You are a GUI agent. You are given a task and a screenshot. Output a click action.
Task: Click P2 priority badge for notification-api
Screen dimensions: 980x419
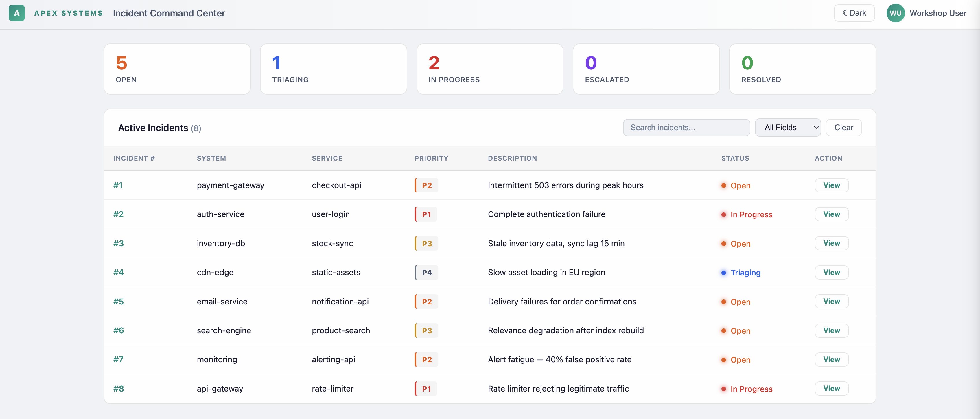426,302
